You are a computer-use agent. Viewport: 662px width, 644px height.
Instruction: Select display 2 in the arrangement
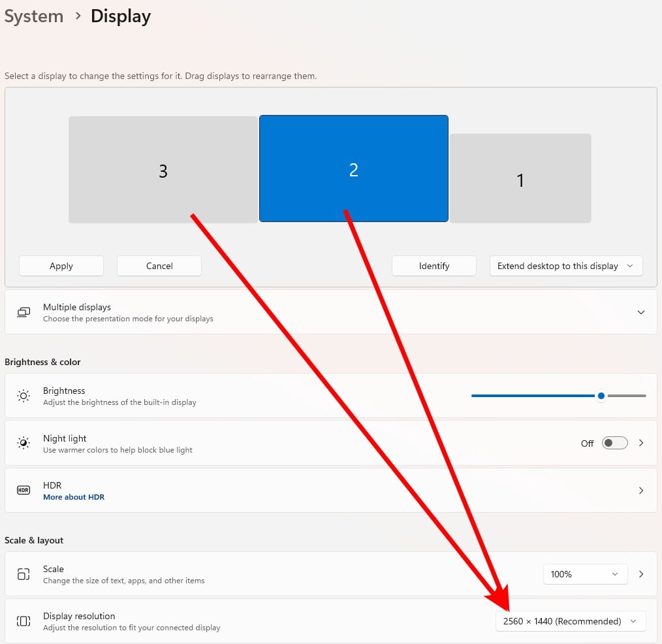coord(354,169)
